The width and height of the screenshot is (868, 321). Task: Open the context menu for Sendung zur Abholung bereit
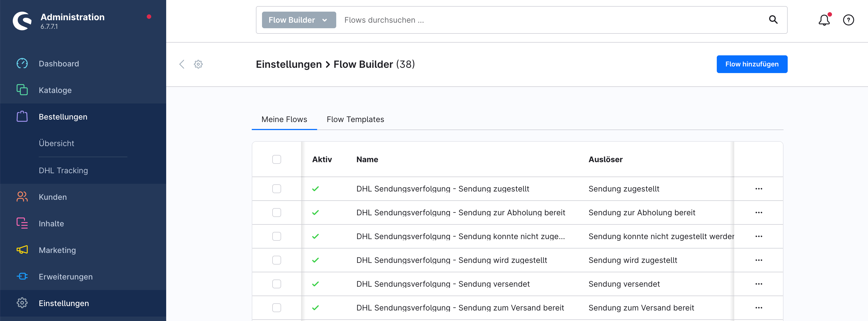pyautogui.click(x=759, y=213)
